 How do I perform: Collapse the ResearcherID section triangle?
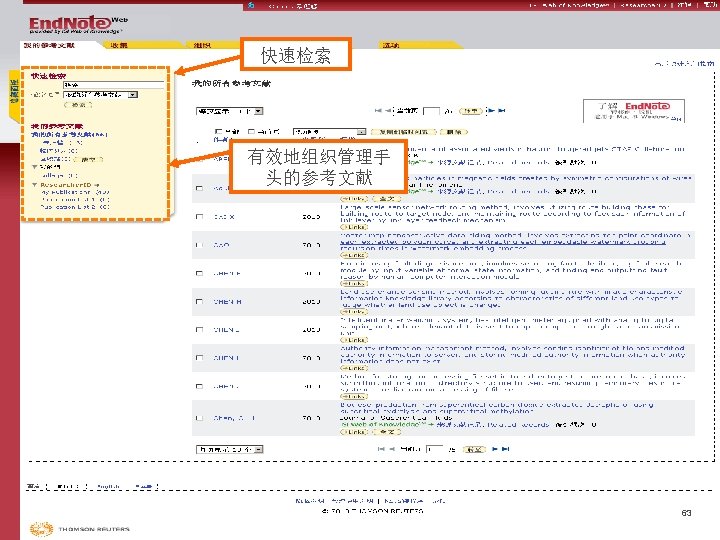click(34, 185)
